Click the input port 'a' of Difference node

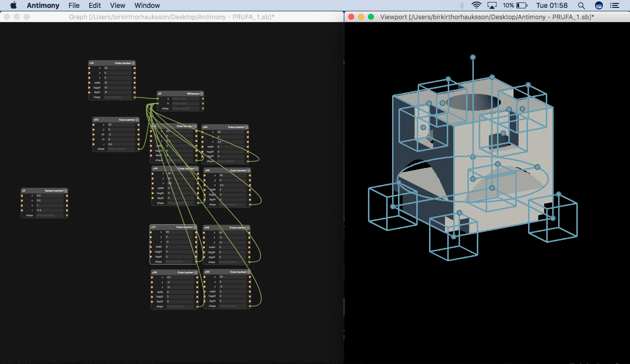pos(159,99)
